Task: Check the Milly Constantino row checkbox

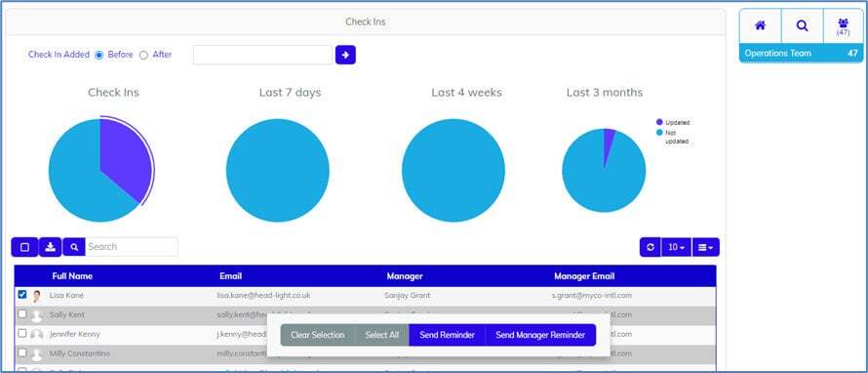Action: pos(22,352)
